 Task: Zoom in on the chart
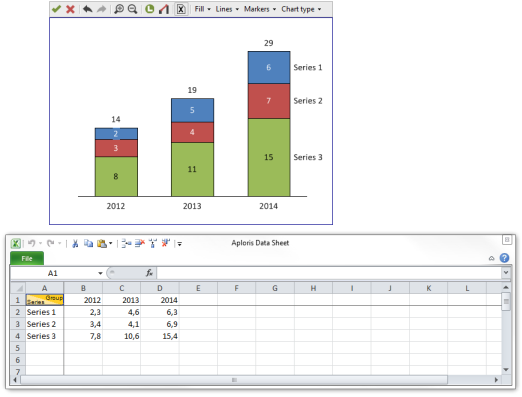click(x=119, y=9)
